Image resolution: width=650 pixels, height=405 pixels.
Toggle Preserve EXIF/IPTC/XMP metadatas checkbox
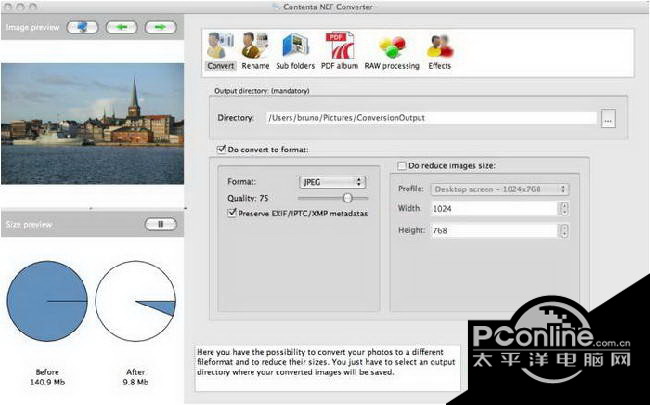(232, 213)
